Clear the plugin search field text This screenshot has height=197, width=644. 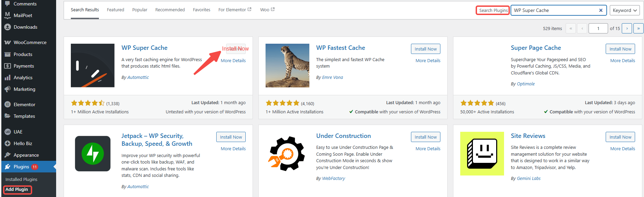(x=601, y=10)
